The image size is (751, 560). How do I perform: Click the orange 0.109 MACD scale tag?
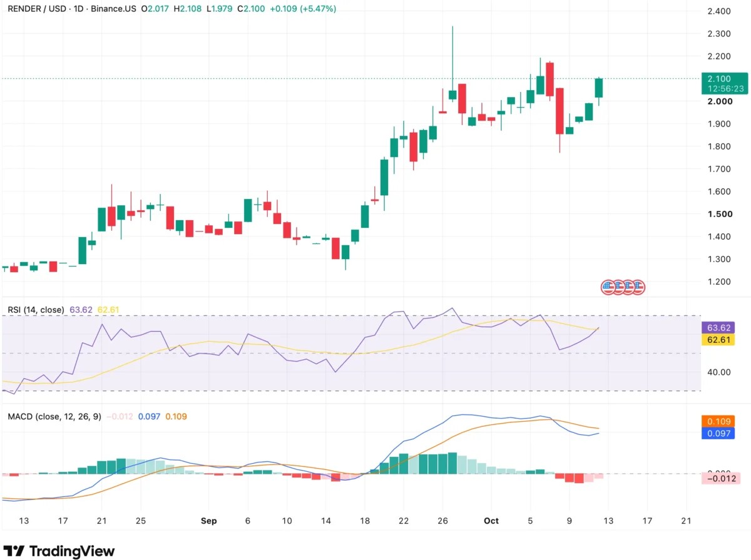[x=717, y=422]
